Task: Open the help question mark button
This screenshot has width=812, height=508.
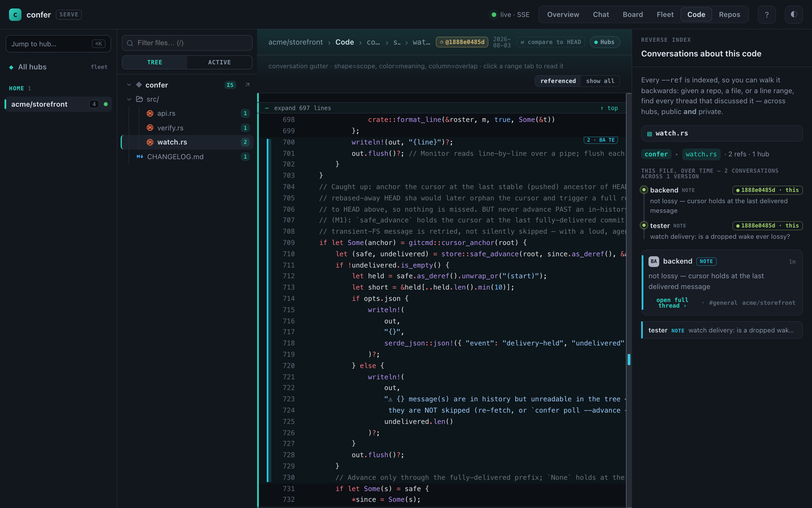Action: [767, 14]
